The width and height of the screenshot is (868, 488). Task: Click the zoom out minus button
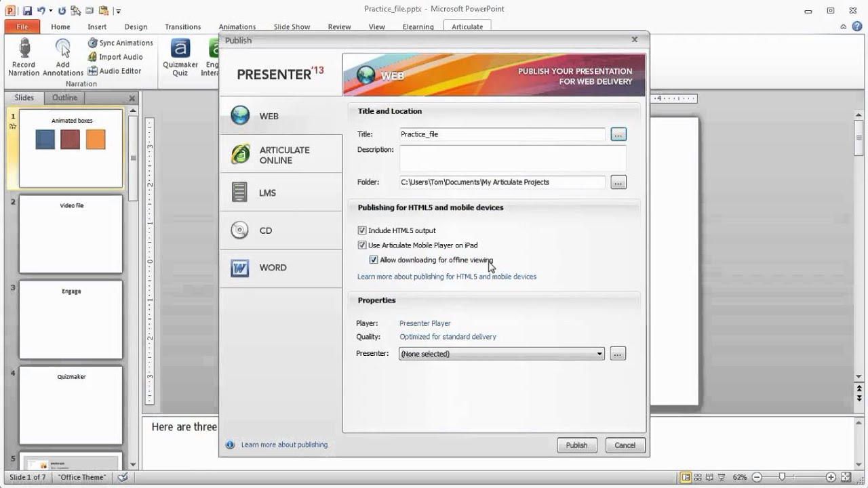point(757,477)
